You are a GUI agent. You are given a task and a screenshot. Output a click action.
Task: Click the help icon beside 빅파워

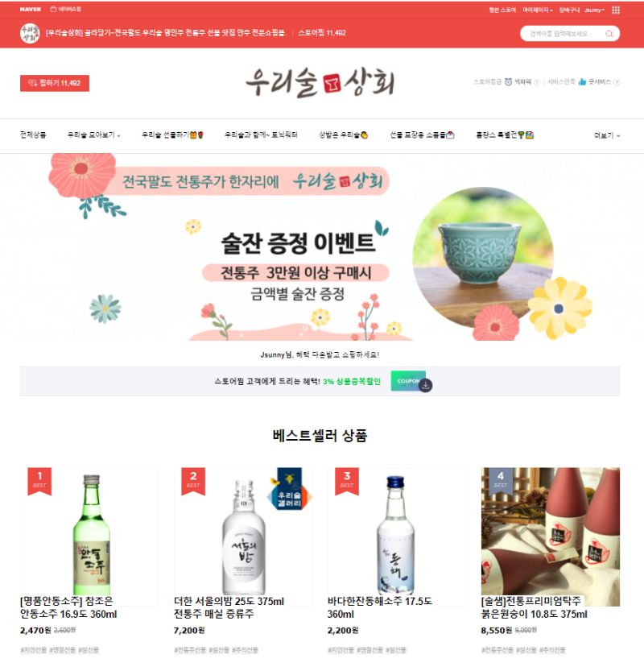537,82
